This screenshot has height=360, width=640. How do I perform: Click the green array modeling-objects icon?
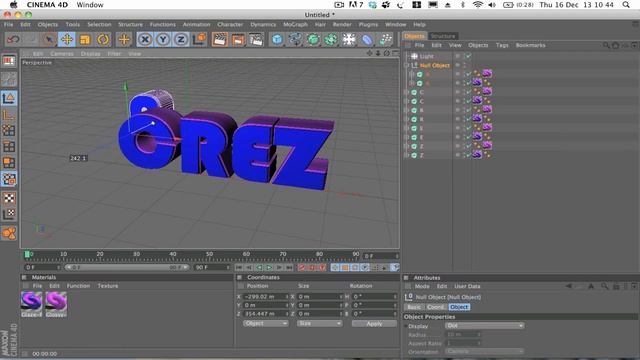click(x=331, y=40)
